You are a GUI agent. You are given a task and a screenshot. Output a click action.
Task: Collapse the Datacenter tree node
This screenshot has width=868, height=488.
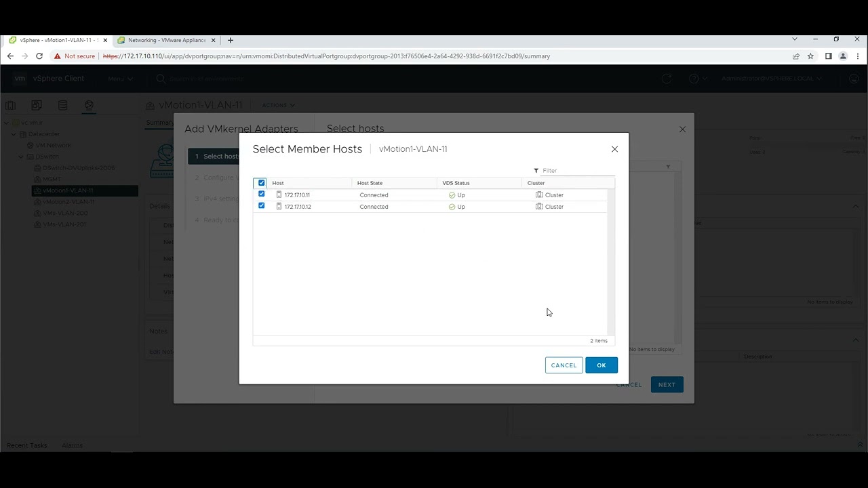14,134
